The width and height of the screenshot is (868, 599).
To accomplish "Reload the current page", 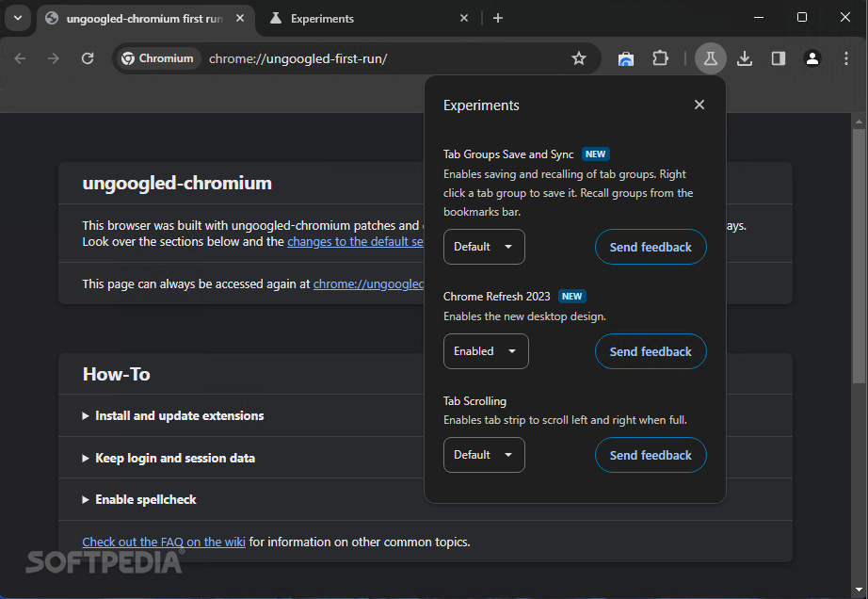I will [x=88, y=58].
